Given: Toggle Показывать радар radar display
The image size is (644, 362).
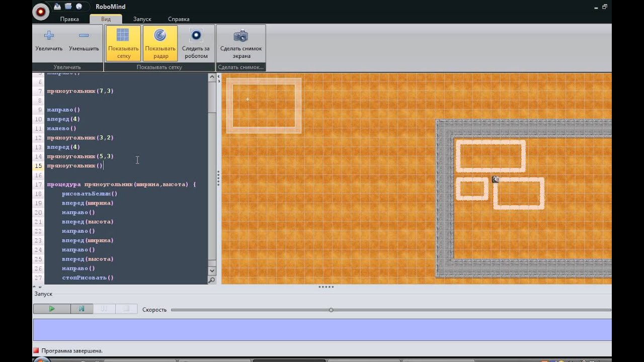Looking at the screenshot, I should pos(160,43).
